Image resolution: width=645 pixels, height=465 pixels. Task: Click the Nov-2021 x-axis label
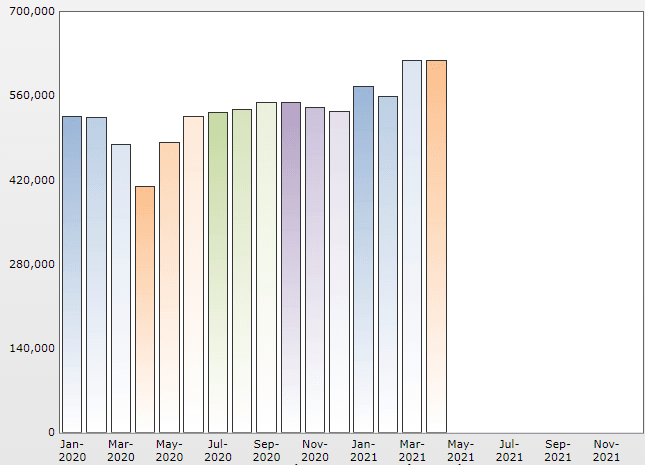pos(606,451)
